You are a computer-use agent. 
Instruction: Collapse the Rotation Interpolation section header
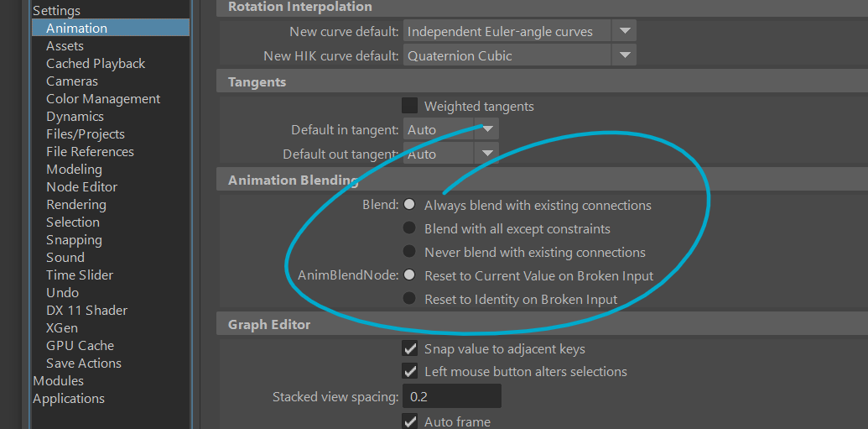tap(543, 8)
